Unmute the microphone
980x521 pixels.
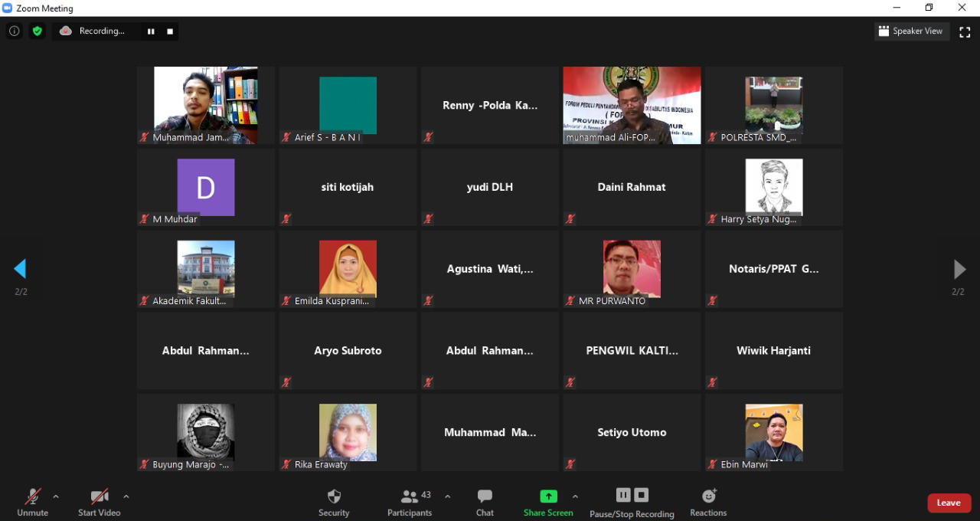point(33,502)
